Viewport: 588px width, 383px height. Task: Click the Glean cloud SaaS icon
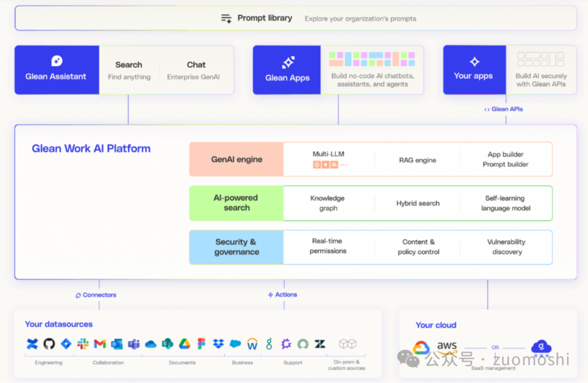[x=541, y=347]
